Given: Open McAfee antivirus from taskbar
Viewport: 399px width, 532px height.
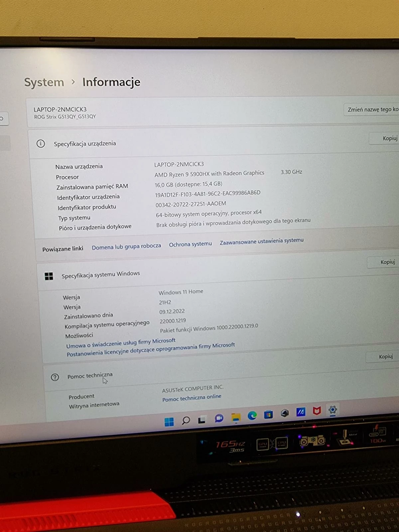Looking at the screenshot, I should [317, 411].
